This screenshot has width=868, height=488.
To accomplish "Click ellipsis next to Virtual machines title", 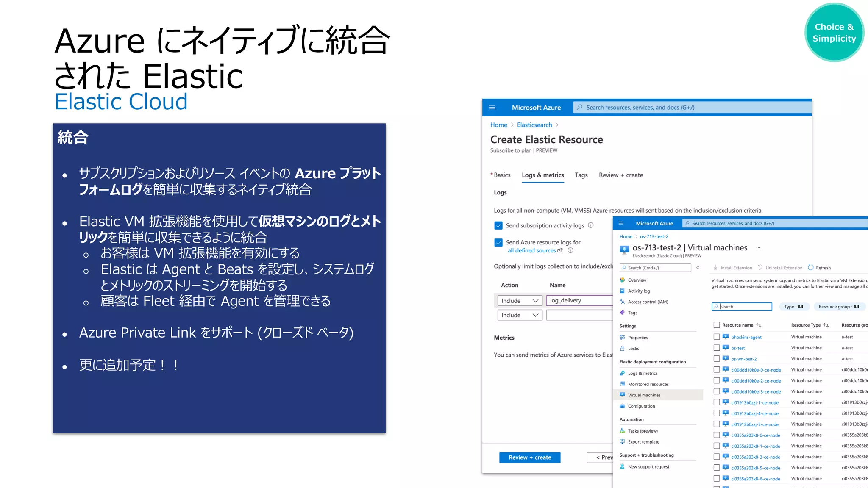I will (x=758, y=248).
